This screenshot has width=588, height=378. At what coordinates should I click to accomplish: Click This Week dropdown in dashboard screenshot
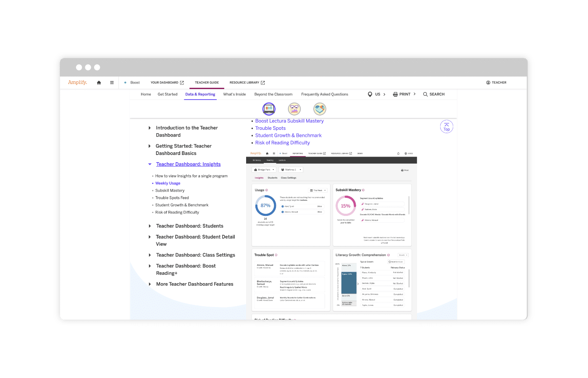pyautogui.click(x=318, y=190)
